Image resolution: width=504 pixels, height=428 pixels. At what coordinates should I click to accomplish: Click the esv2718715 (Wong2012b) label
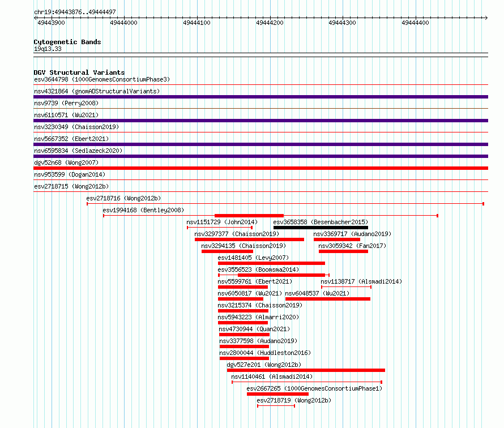[x=71, y=186]
